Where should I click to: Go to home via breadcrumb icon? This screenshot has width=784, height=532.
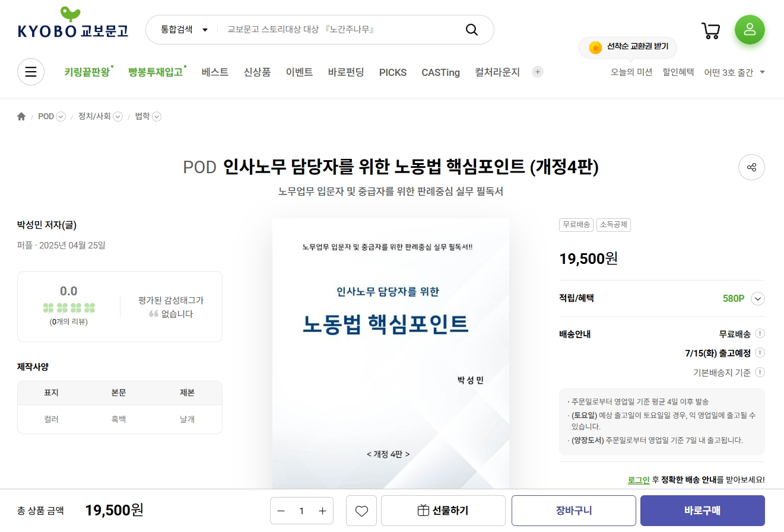(x=21, y=116)
